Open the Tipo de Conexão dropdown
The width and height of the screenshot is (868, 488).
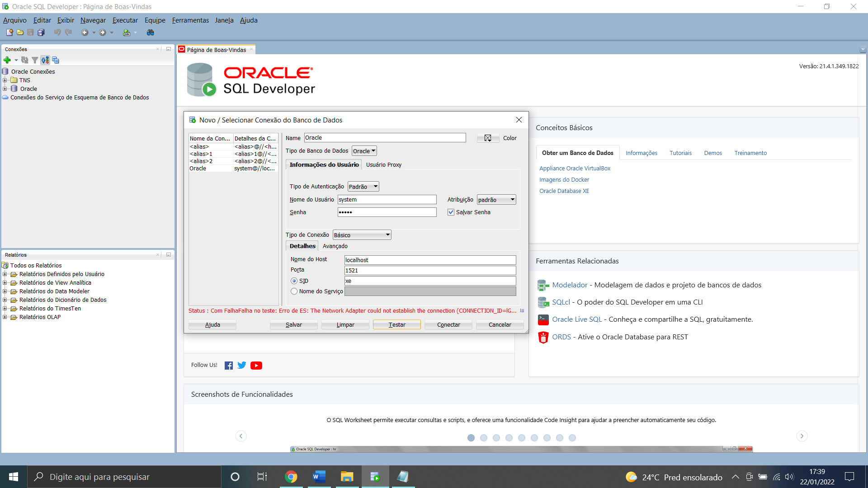(x=362, y=235)
